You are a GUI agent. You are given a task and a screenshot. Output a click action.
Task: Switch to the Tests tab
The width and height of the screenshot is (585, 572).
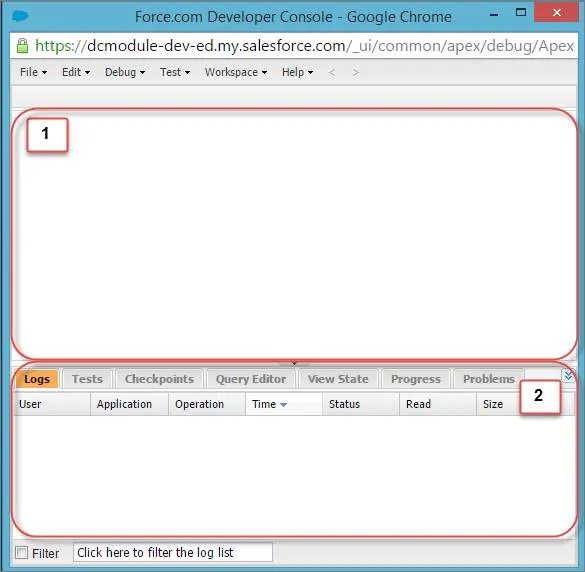[x=87, y=379]
